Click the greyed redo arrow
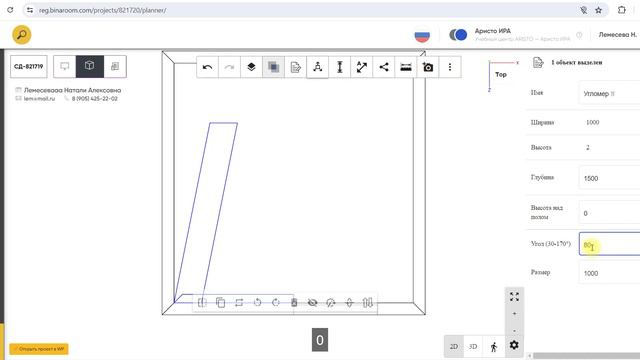This screenshot has height=360, width=640. click(229, 67)
